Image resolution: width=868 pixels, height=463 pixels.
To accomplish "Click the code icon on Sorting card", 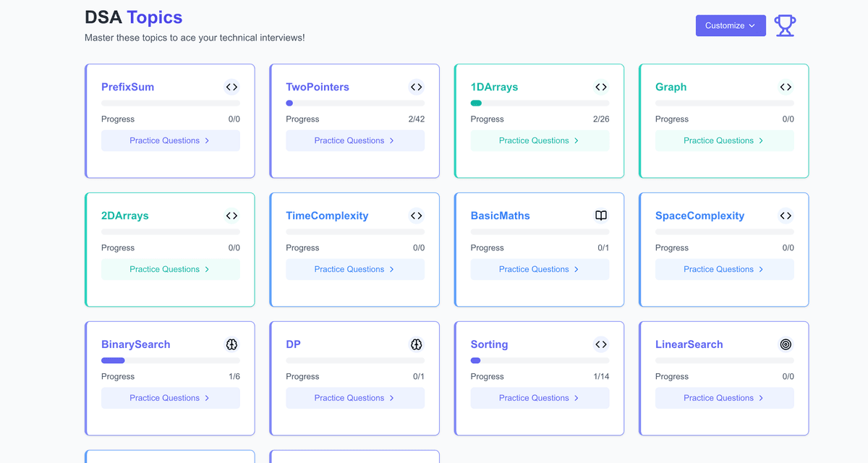I will click(x=601, y=344).
